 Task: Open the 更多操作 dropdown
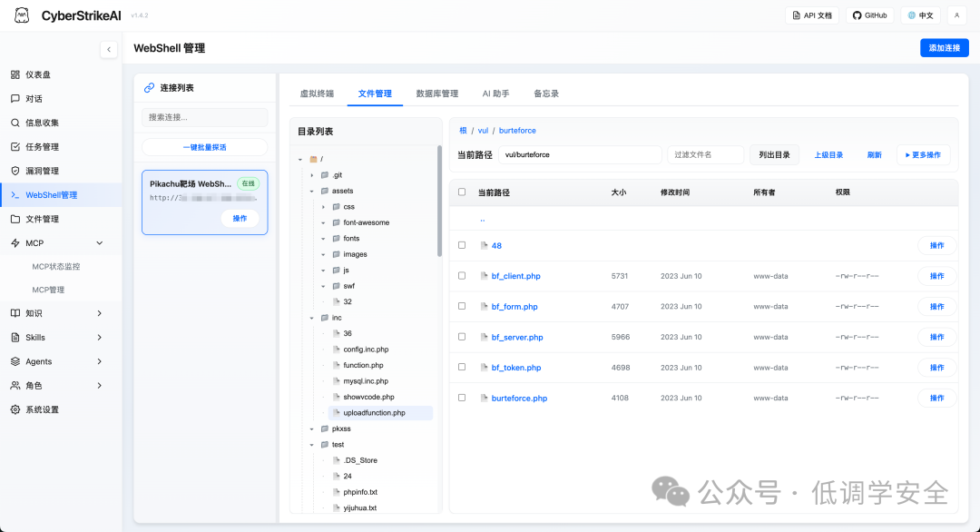click(923, 154)
